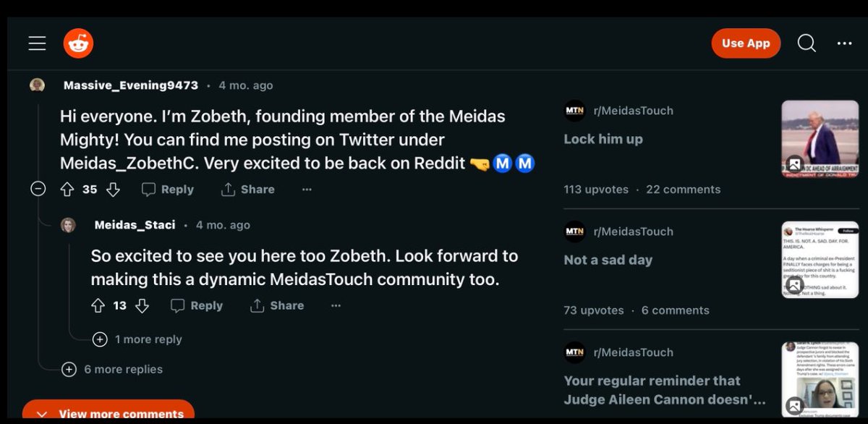
Task: Click the Use App button
Action: [x=746, y=43]
